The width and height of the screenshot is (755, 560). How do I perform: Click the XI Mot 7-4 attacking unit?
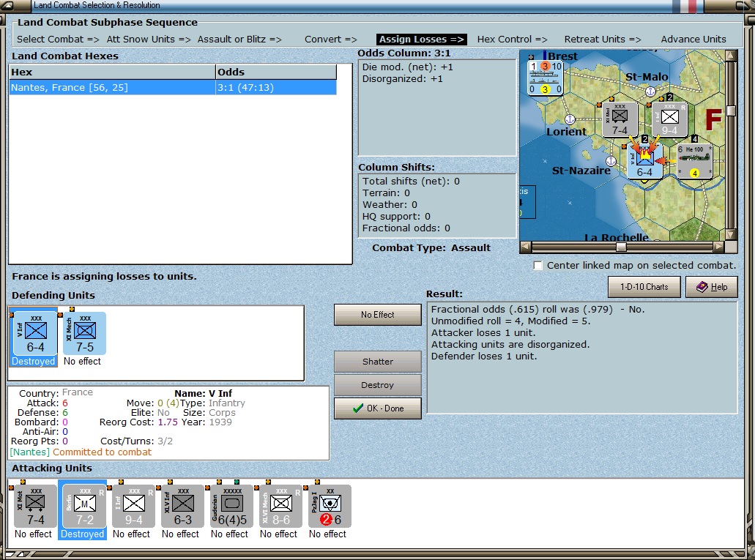(x=35, y=507)
